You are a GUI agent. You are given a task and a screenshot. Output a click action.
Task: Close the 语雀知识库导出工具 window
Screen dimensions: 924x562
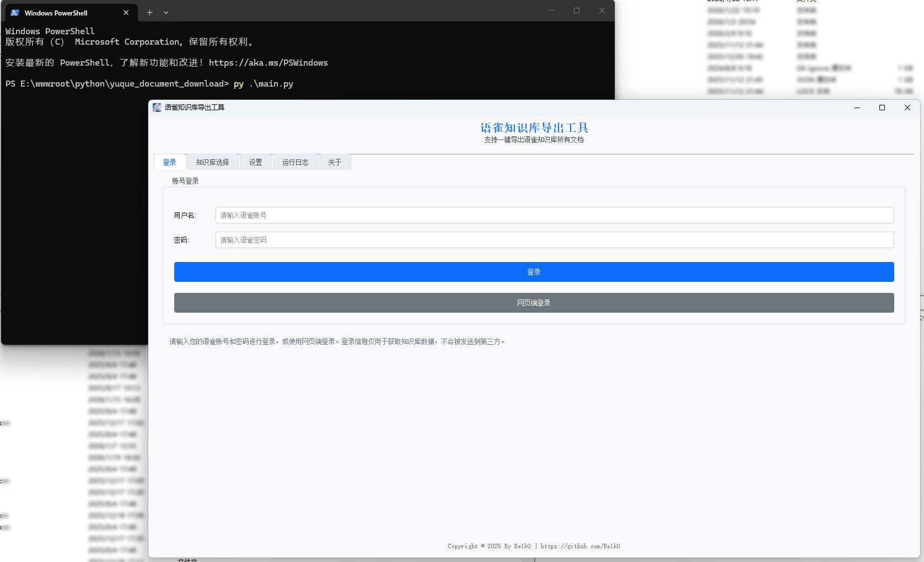tap(907, 108)
